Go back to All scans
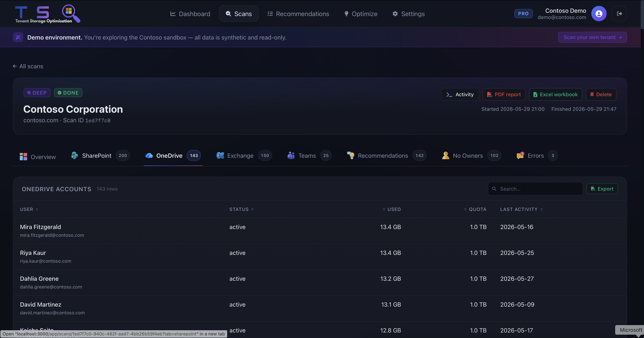644x338 pixels. click(x=28, y=66)
